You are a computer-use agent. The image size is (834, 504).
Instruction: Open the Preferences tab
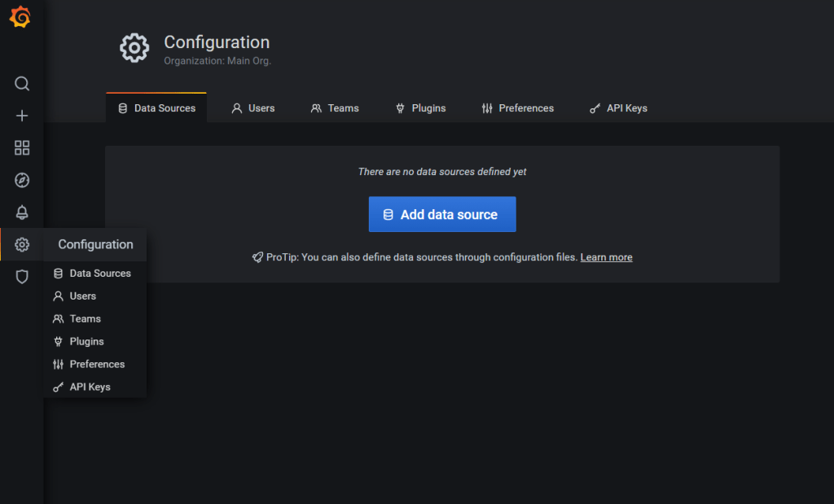(518, 108)
